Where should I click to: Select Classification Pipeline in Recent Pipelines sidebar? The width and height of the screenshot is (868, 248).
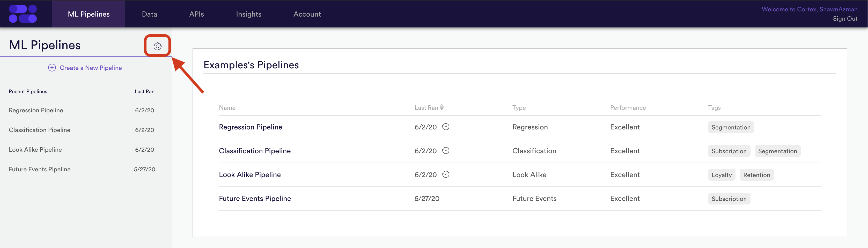coord(39,130)
